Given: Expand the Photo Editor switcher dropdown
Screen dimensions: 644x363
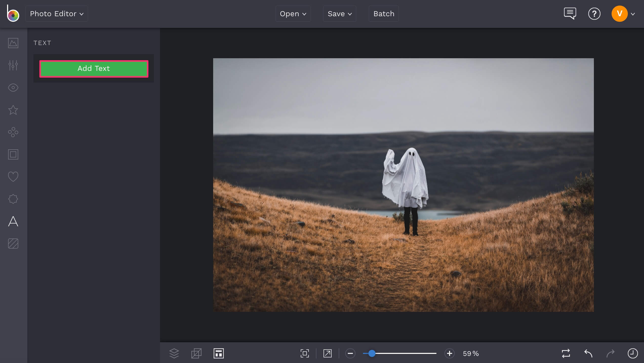Looking at the screenshot, I should click(x=56, y=14).
